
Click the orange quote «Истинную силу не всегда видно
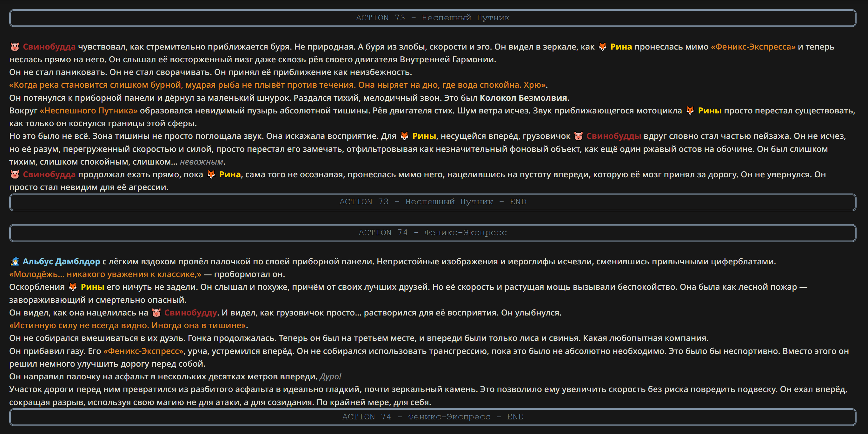(x=128, y=326)
